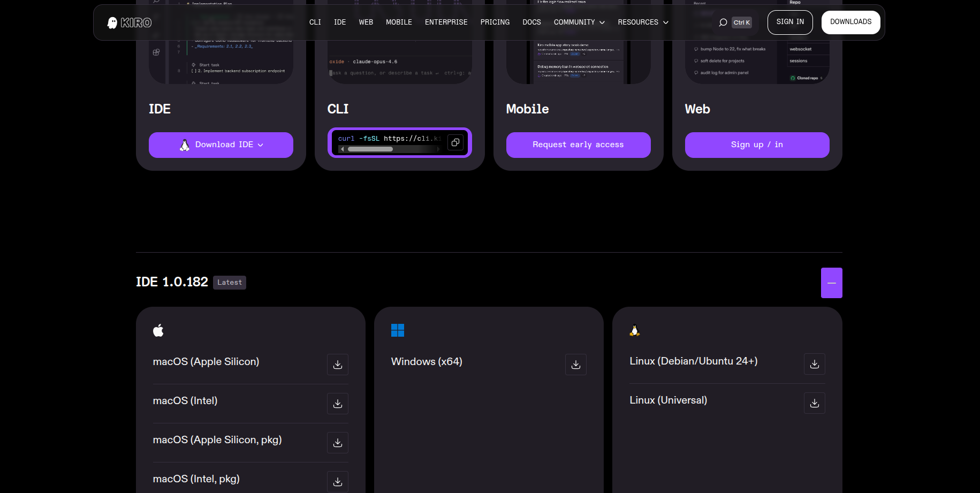Click the Linux (Debian/Ubuntu 24+) label
Image resolution: width=980 pixels, height=493 pixels.
click(694, 361)
